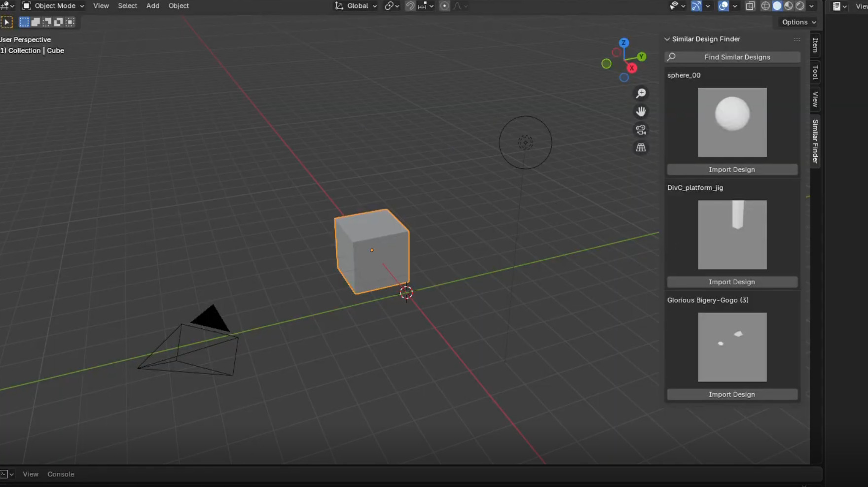Click the Find Similar Designs button

tap(732, 57)
